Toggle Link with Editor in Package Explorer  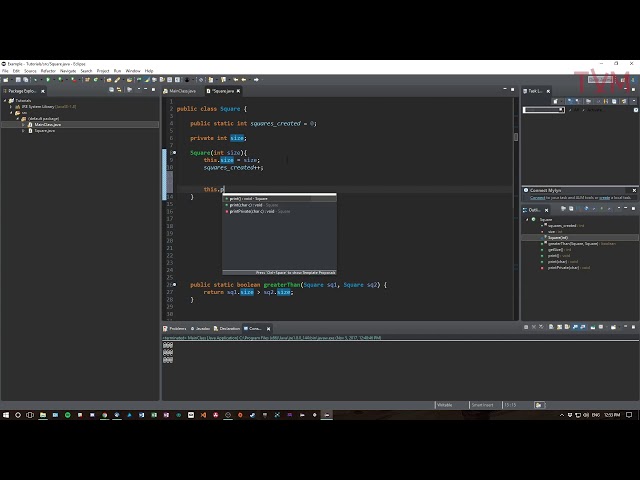[119, 89]
